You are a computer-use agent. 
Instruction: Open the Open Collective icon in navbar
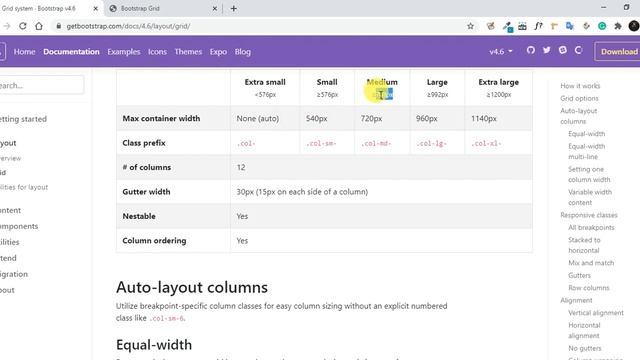(578, 50)
